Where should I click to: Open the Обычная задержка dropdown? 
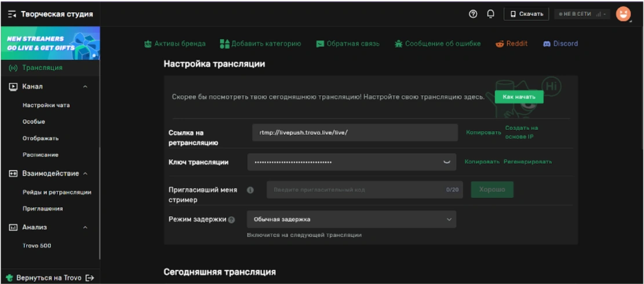click(352, 220)
